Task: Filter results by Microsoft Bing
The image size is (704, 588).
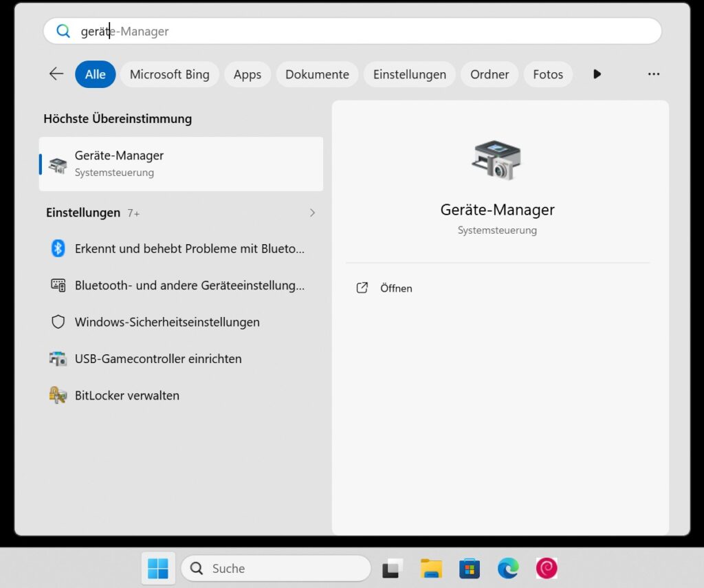Action: [169, 74]
